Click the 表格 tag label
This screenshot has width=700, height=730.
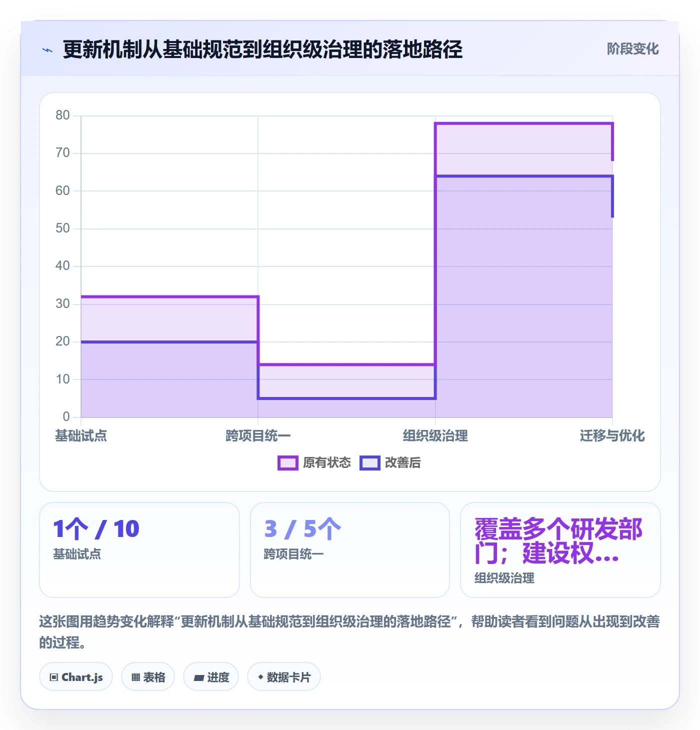click(x=154, y=677)
